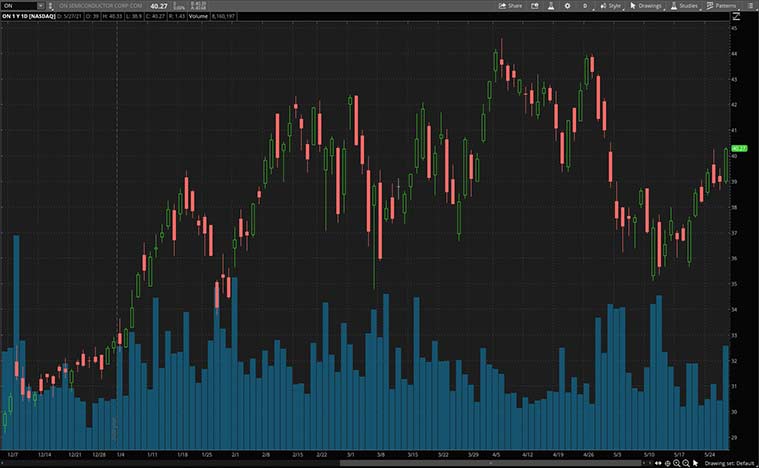The height and width of the screenshot is (468, 759).
Task: Open the Drawings menu
Action: tap(646, 5)
